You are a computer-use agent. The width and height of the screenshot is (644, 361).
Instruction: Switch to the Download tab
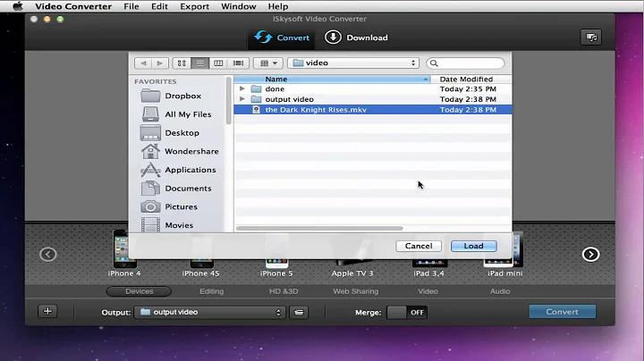[x=356, y=38]
